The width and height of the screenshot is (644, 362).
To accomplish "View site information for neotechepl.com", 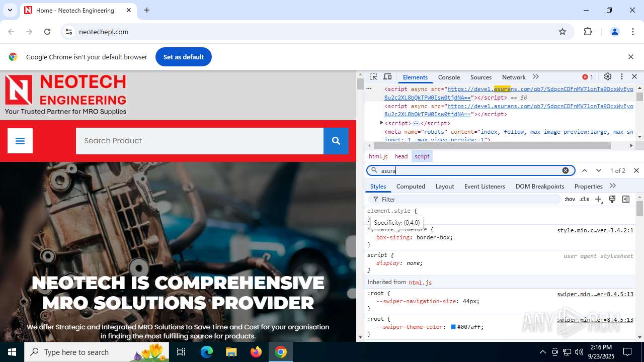I will [x=69, y=32].
